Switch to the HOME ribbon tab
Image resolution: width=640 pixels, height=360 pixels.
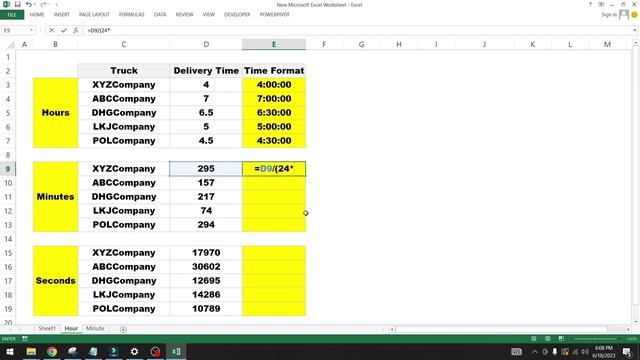37,15
